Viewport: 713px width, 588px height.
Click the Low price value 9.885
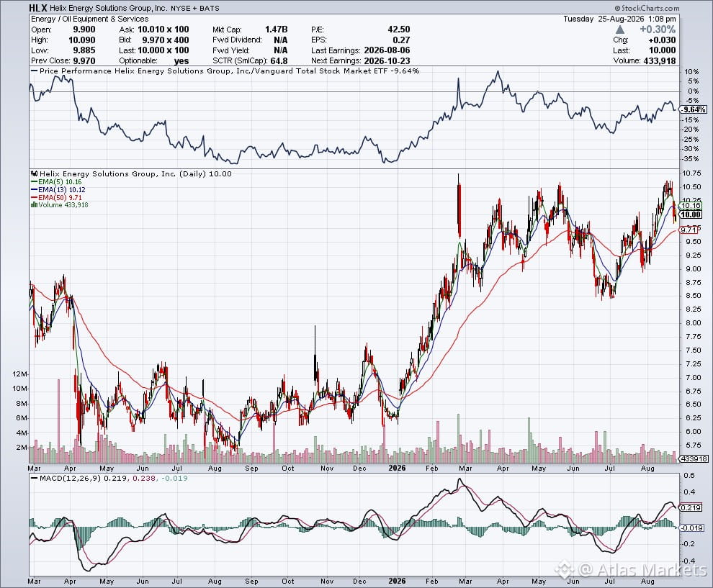[84, 50]
